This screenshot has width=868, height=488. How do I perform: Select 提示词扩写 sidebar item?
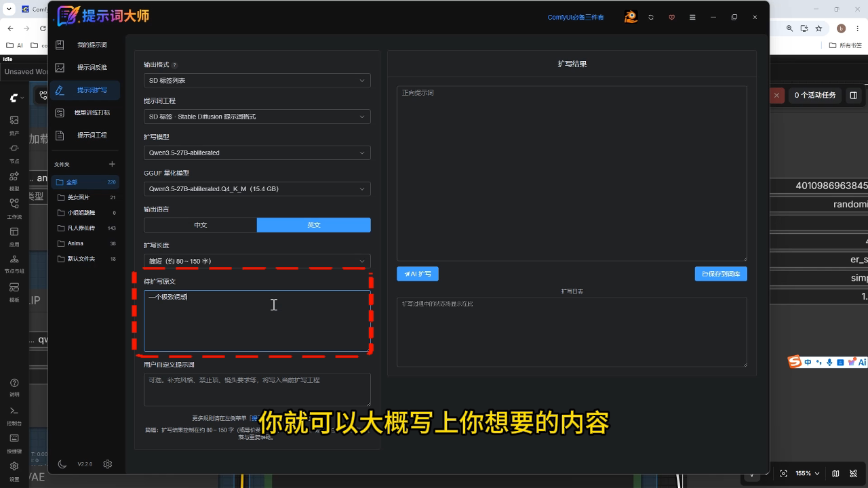[x=85, y=90]
